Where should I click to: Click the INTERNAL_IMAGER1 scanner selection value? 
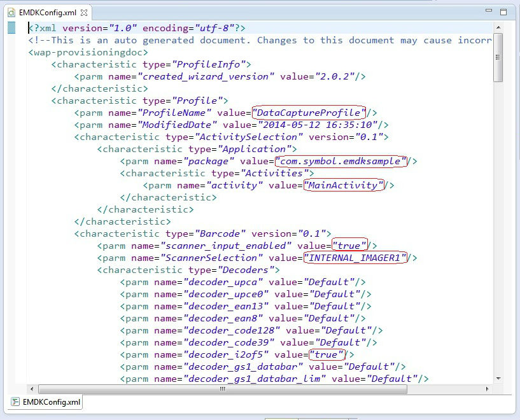coord(355,258)
